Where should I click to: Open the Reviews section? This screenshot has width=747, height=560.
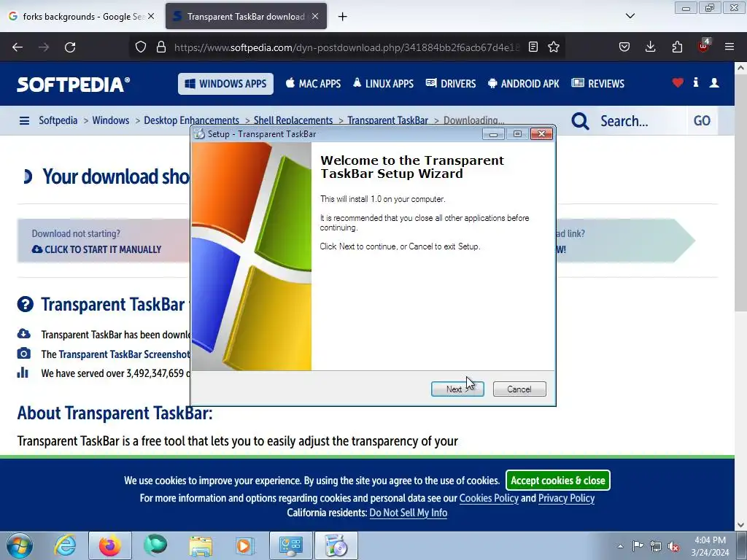point(598,84)
